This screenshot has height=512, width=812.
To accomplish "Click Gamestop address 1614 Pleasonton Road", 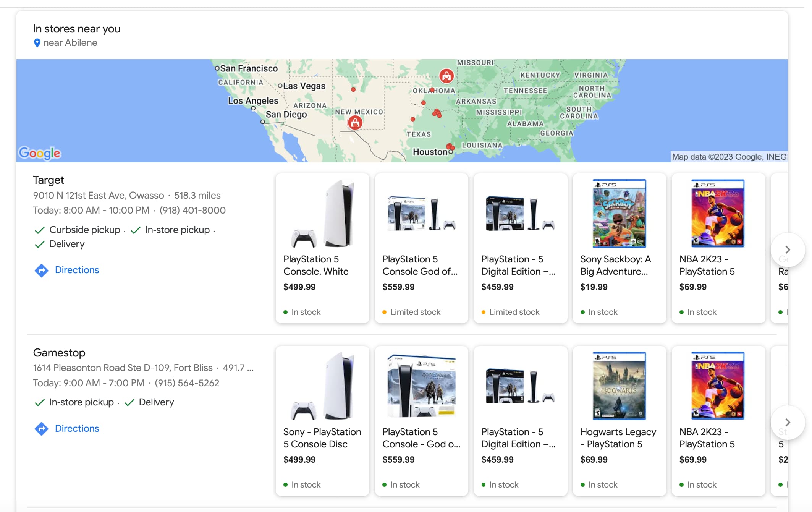I will (123, 368).
